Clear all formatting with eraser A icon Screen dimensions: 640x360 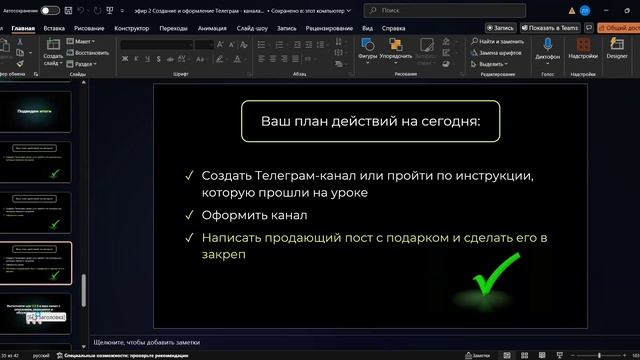tap(244, 44)
